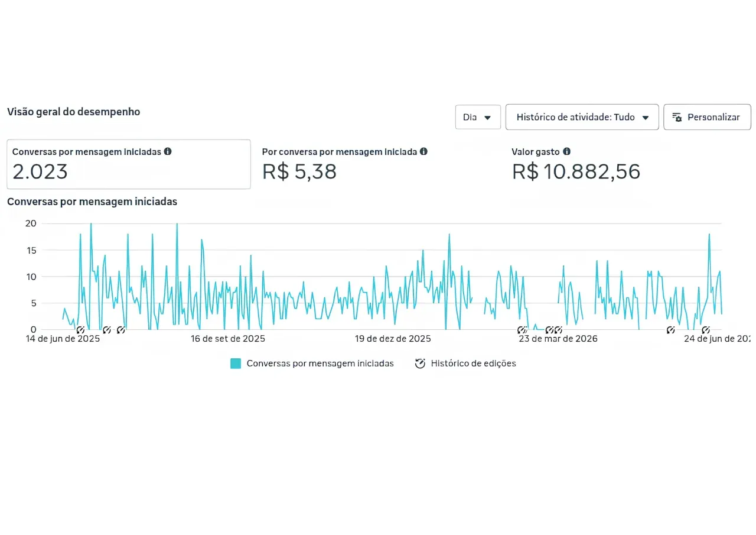Select the metric card showing 2.023

(x=129, y=164)
